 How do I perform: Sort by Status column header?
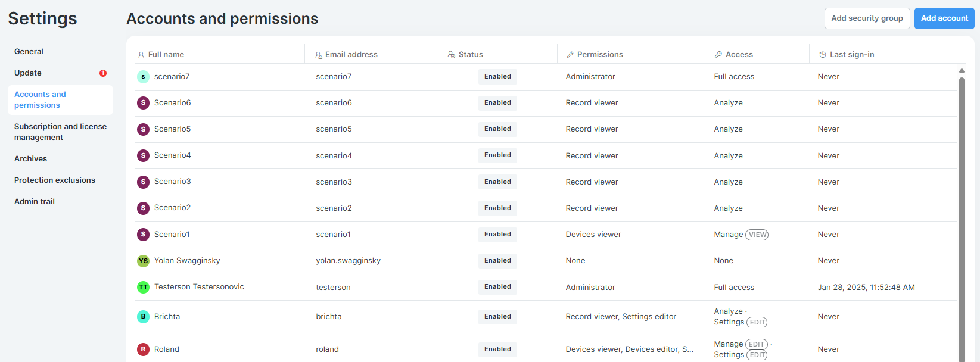click(x=471, y=55)
